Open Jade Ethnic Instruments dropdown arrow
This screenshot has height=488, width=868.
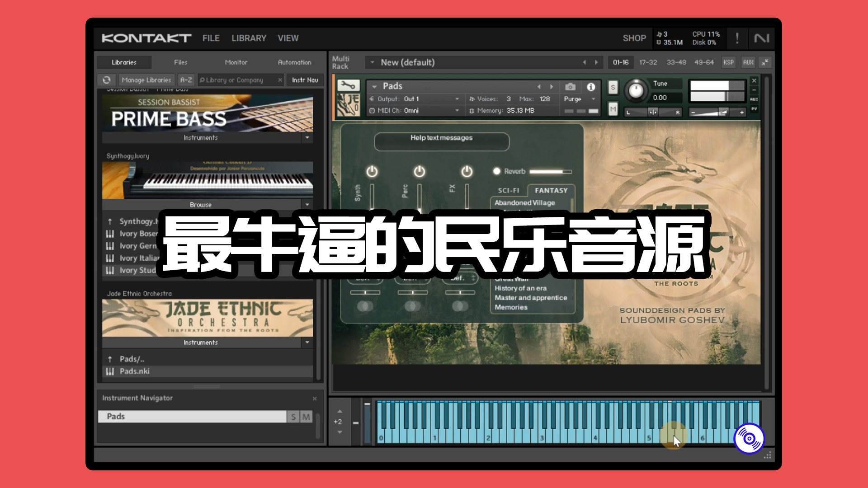click(x=307, y=343)
